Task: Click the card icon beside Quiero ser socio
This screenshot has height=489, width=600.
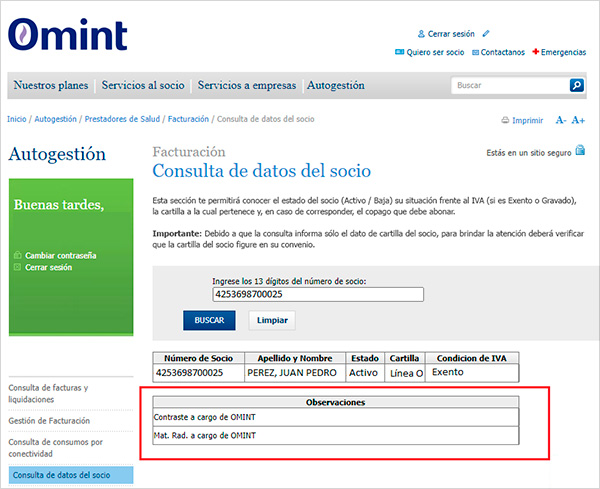Action: (x=399, y=52)
